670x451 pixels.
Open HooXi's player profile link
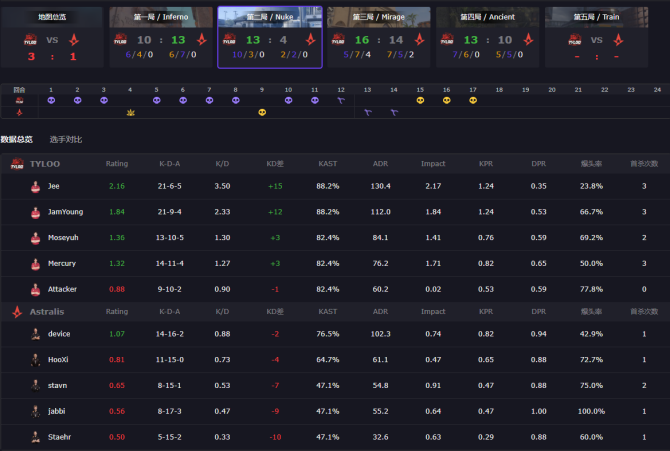click(x=58, y=360)
